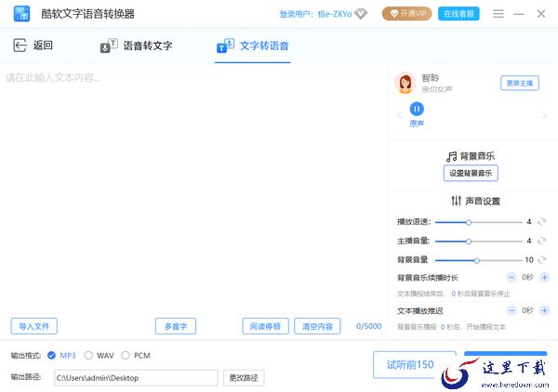Screen dimensions: 558x392
Task: Minimize the converter window
Action: pyautogui.click(x=519, y=14)
